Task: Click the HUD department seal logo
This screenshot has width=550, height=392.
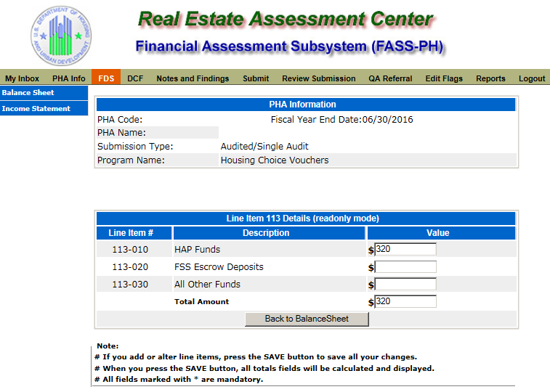Action: [x=61, y=35]
